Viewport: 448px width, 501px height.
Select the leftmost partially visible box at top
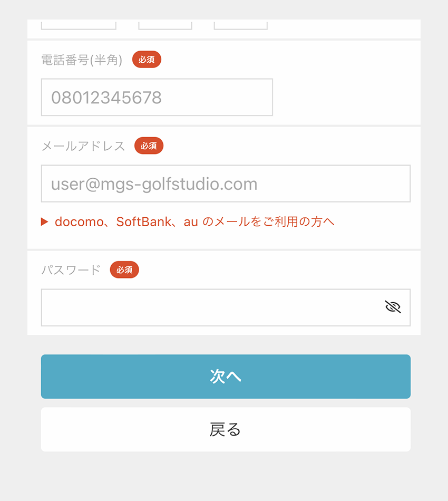pyautogui.click(x=79, y=25)
